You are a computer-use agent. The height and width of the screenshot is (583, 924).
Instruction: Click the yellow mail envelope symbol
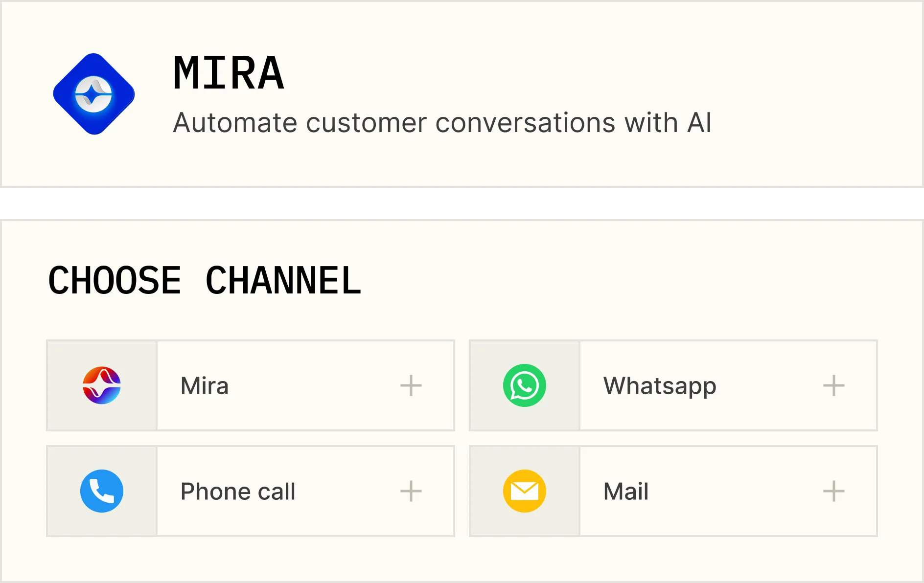[x=525, y=491]
